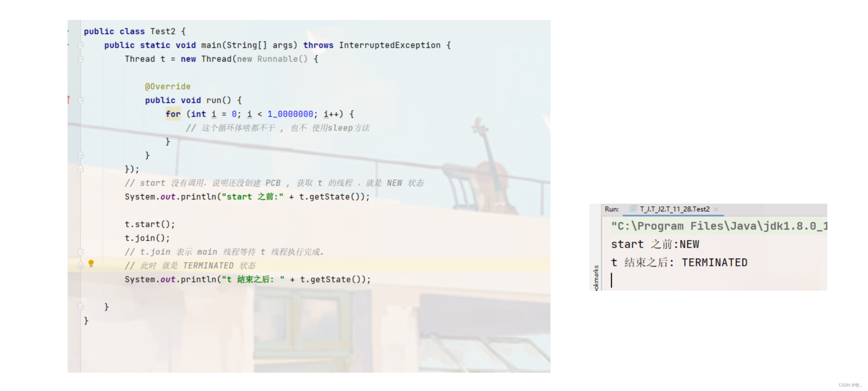Click "InterruptedException" in main signature

390,45
